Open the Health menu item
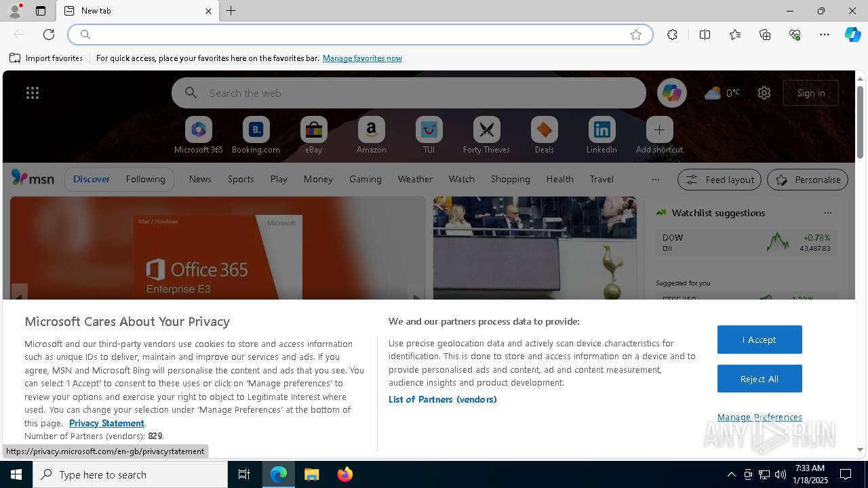Image resolution: width=868 pixels, height=488 pixels. (559, 179)
